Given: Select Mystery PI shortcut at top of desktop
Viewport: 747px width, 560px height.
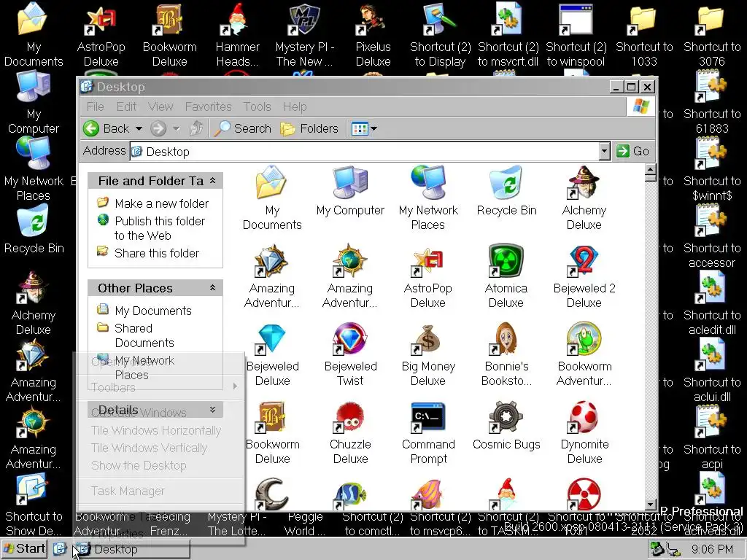Looking at the screenshot, I should (x=305, y=34).
